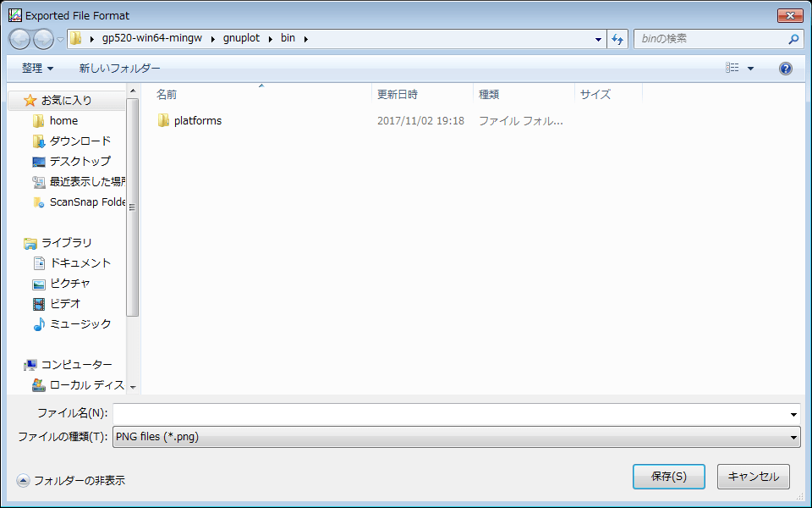The image size is (812, 508).
Task: Click 保存(S) to save
Action: 668,477
